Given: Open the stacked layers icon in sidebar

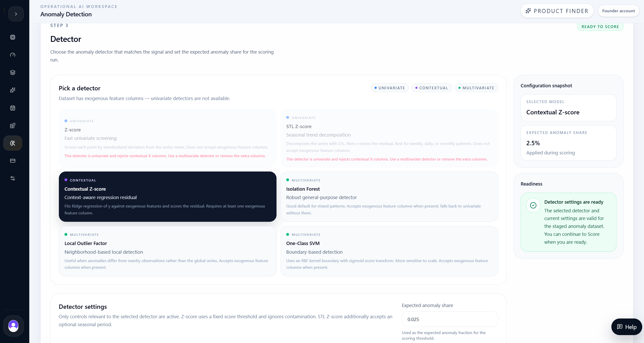Looking at the screenshot, I should click(x=13, y=72).
